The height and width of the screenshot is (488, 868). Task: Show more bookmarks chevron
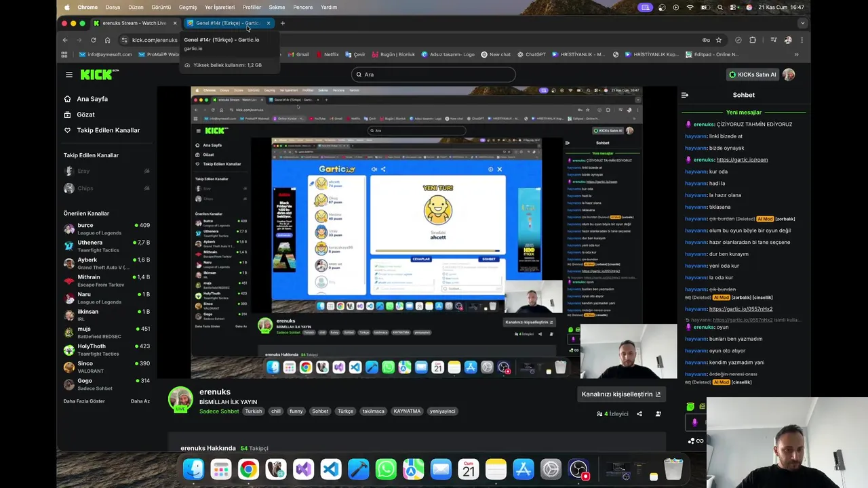(796, 54)
